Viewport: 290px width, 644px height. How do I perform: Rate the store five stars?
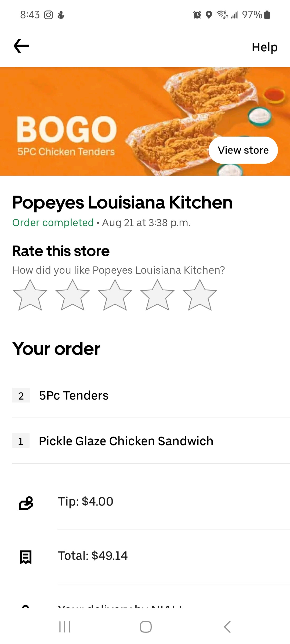click(200, 295)
